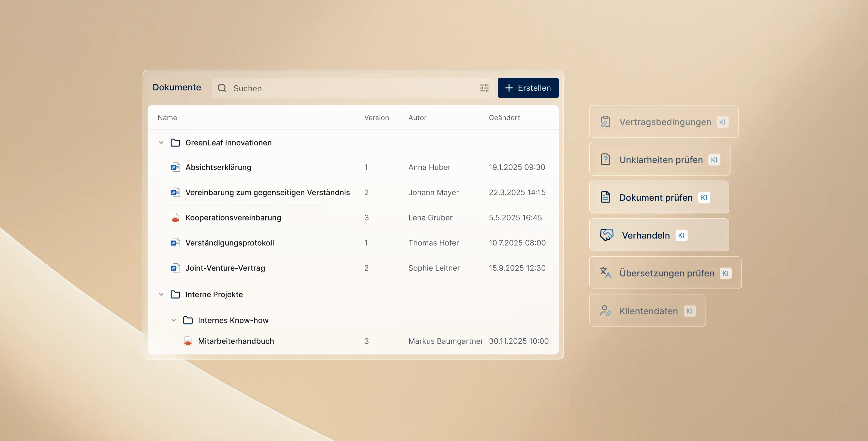Click the Dokument prüfen document icon
The width and height of the screenshot is (868, 441).
pos(605,197)
